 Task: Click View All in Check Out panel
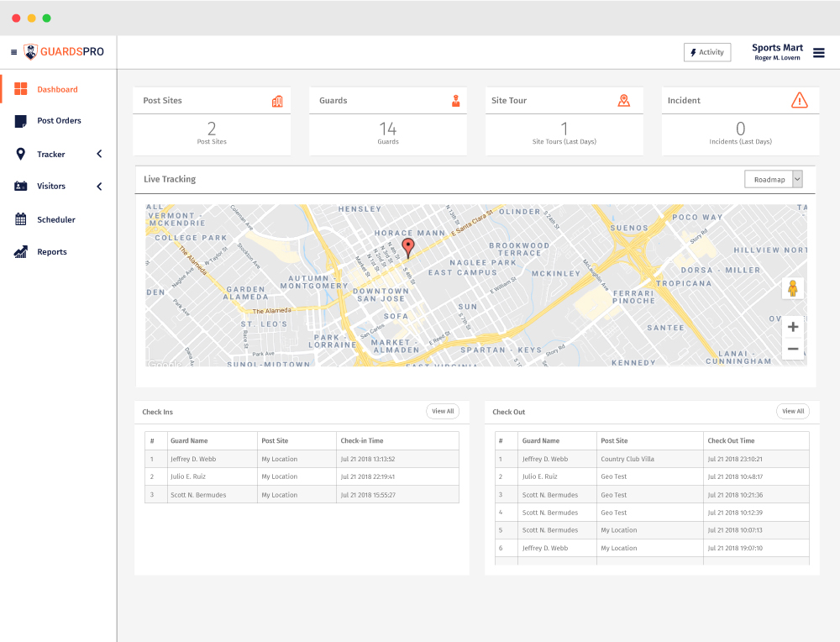tap(792, 412)
